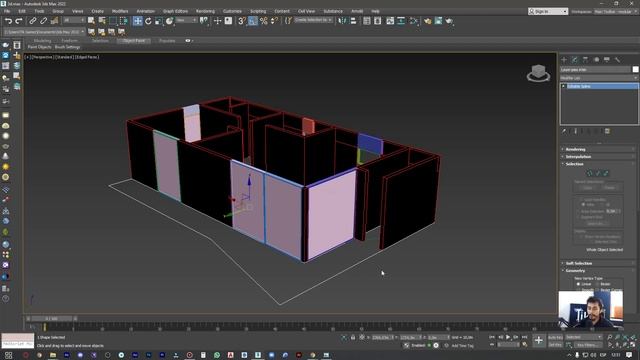Open the reference coordinate system dropdown
Image resolution: width=640 pixels, height=360 pixels.
187,20
